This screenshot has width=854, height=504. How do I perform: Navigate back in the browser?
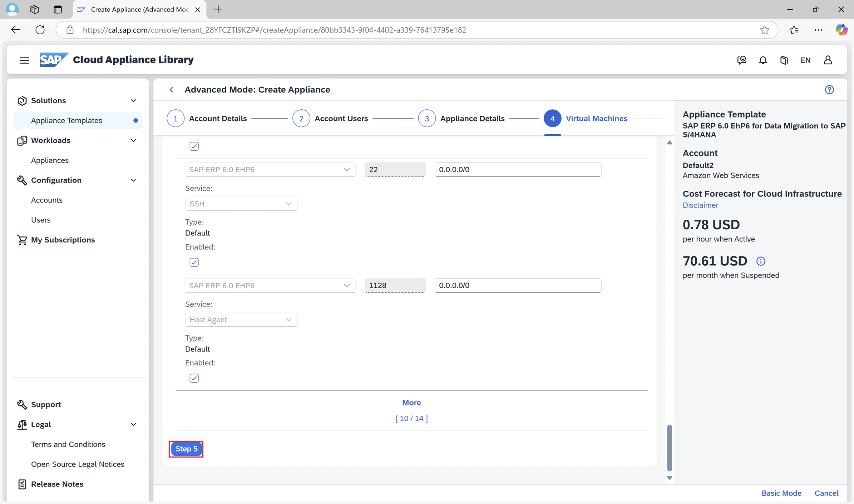15,30
